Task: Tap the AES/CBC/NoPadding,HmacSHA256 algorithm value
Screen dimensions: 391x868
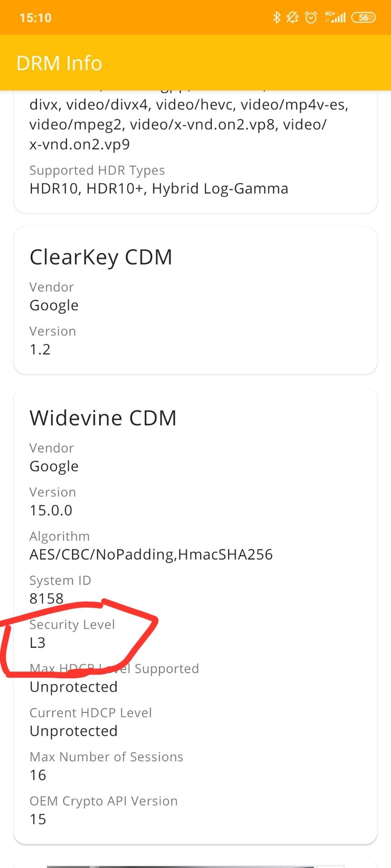Action: click(151, 555)
